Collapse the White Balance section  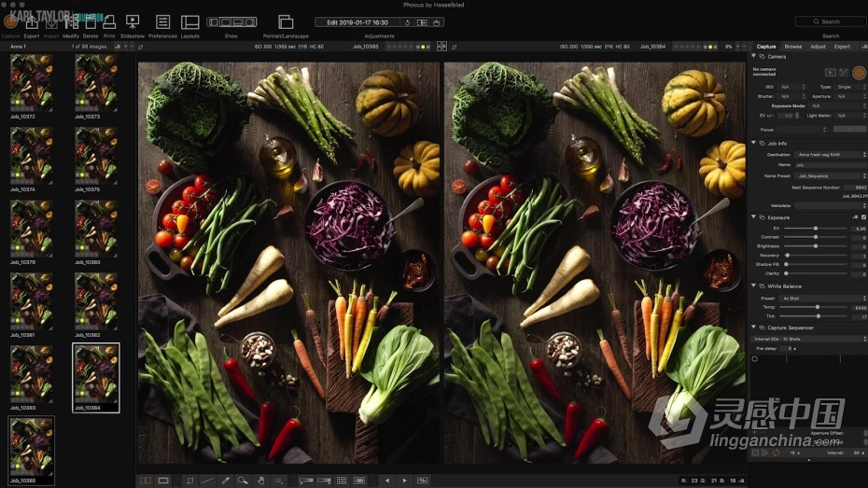click(x=753, y=286)
